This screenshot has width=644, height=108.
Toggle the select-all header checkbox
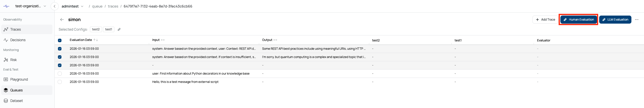[x=60, y=40]
